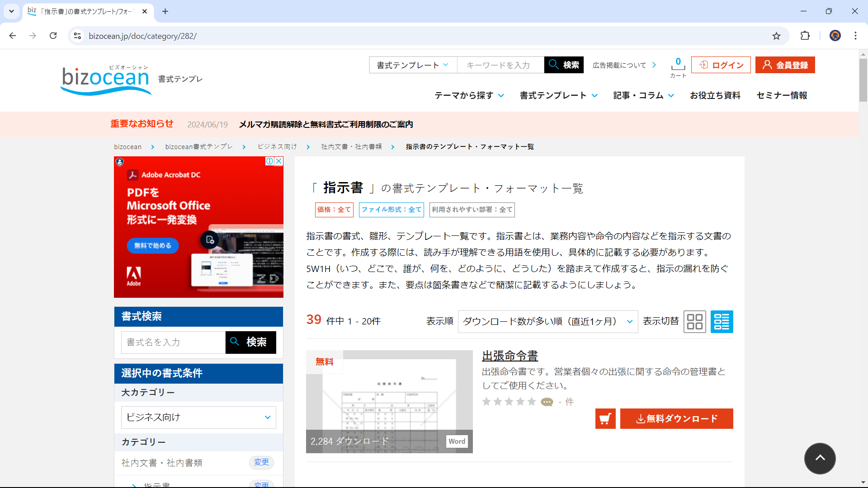Open browser extensions puzzle icon
The width and height of the screenshot is (868, 488).
click(x=805, y=36)
